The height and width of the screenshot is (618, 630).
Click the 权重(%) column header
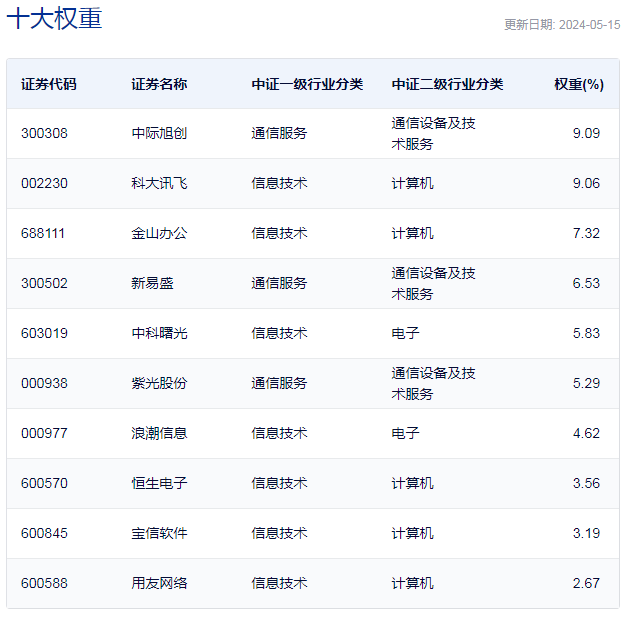[579, 84]
